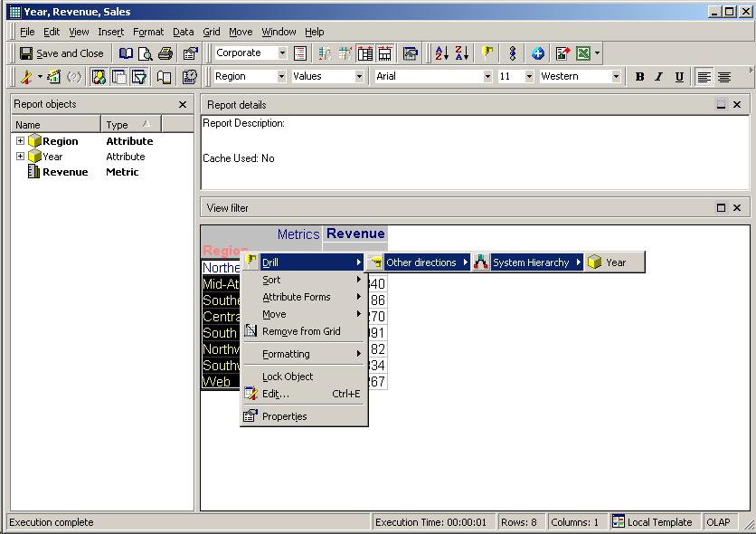Toggle the Report Details pane icon
Screen dimensions: 756x534
pos(119,77)
